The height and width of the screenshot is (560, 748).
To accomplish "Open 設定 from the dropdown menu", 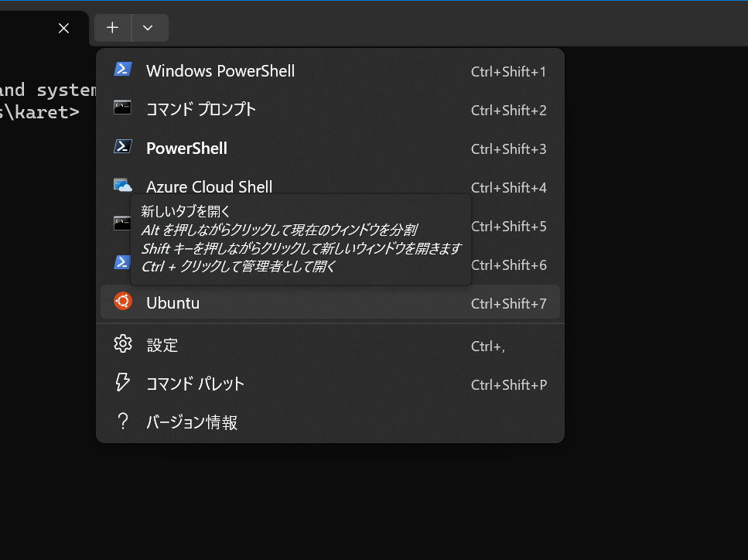I will pyautogui.click(x=330, y=345).
